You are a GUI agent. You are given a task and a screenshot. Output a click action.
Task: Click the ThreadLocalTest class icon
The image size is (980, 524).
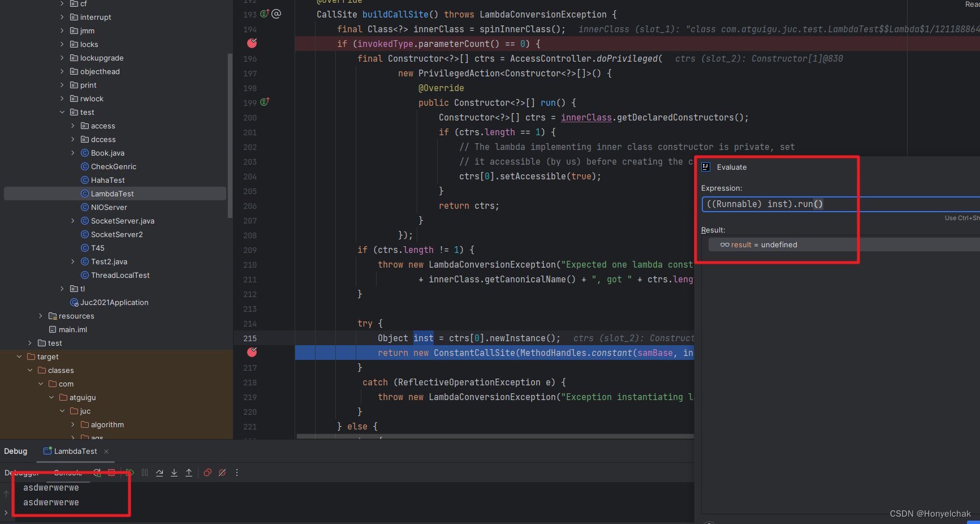(x=85, y=275)
